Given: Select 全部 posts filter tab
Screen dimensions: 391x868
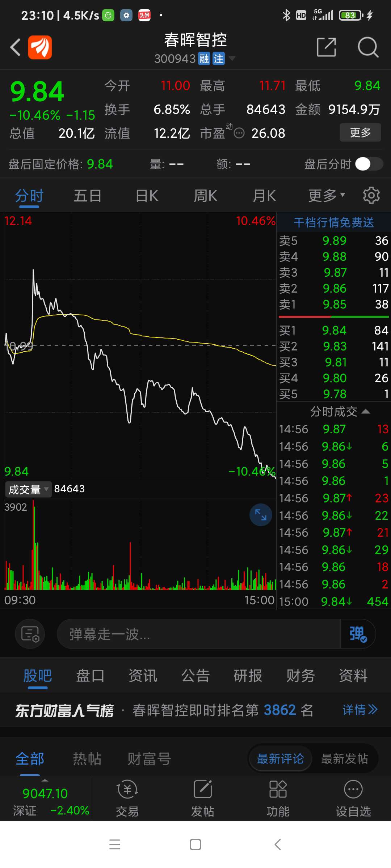Looking at the screenshot, I should click(30, 759).
